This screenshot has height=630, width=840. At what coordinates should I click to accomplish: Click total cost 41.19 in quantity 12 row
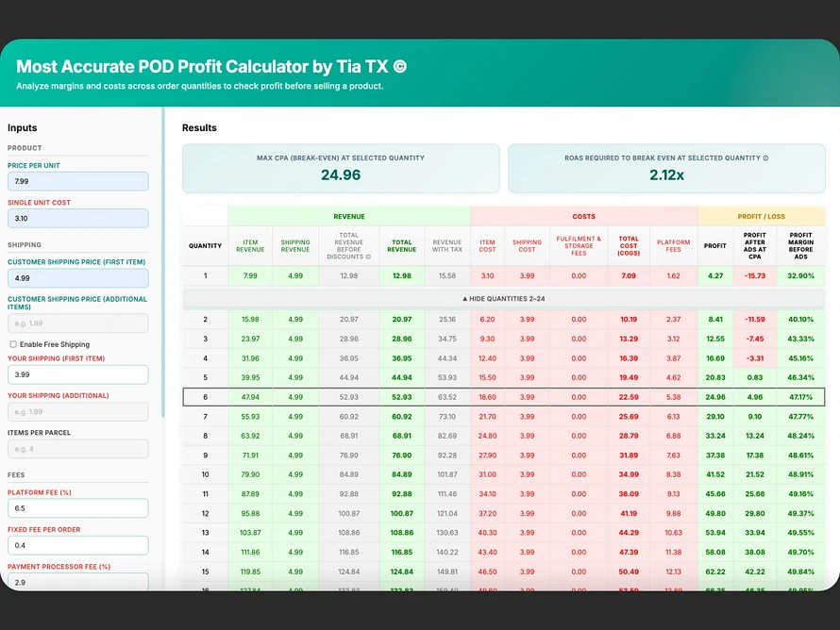click(x=629, y=513)
